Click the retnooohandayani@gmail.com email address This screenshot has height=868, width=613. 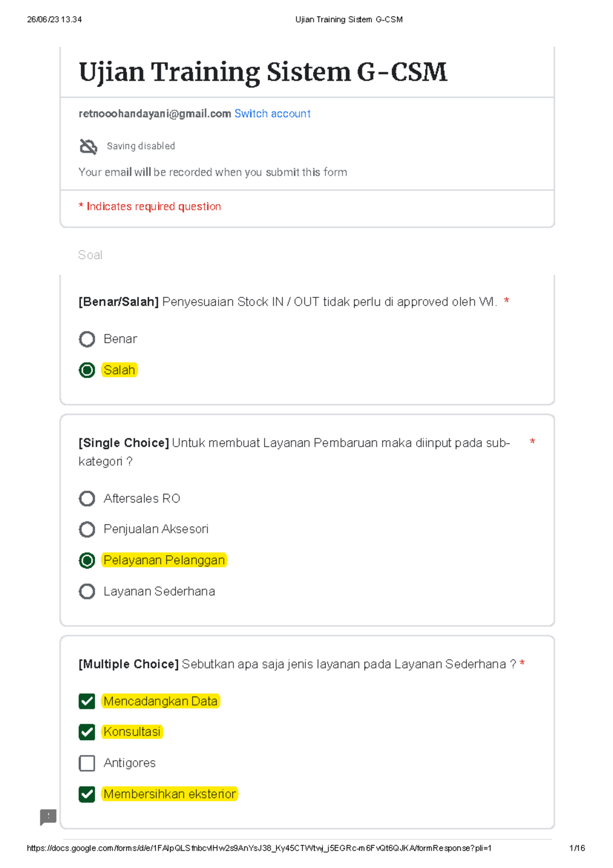pos(155,113)
